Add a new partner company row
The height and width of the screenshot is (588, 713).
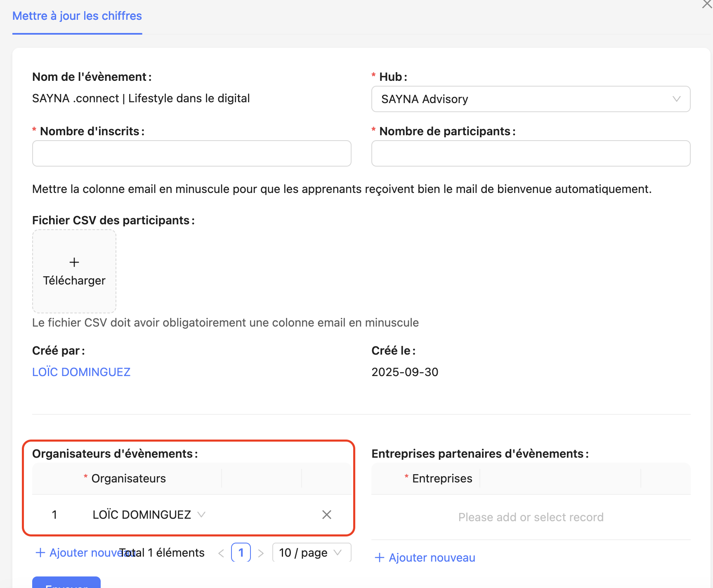425,557
